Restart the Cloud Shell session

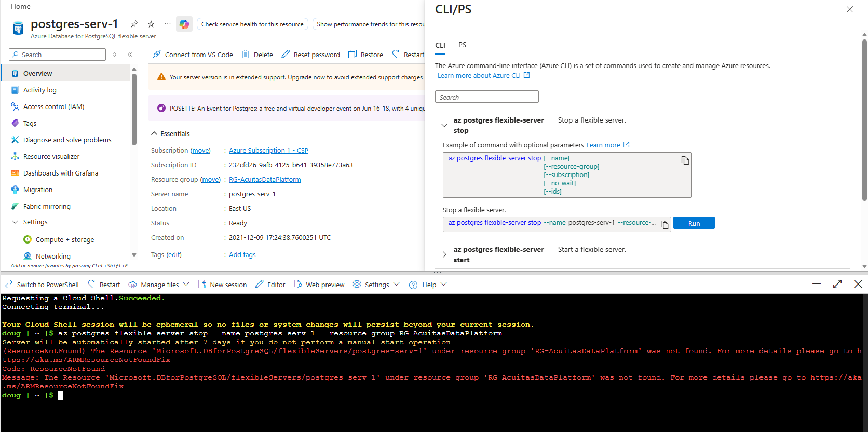104,285
